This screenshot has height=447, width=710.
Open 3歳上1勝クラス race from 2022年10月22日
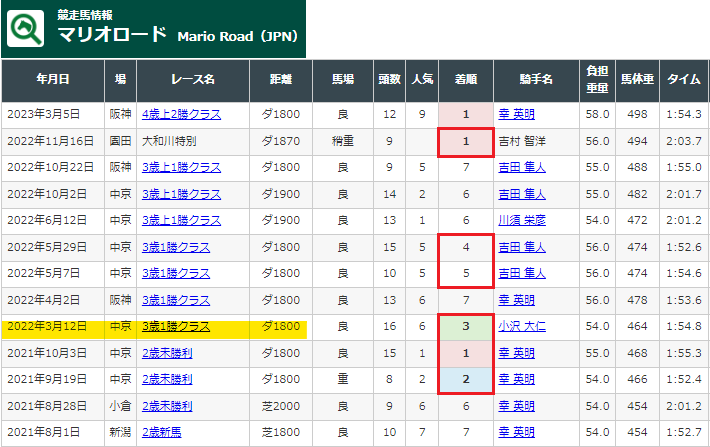pyautogui.click(x=181, y=168)
